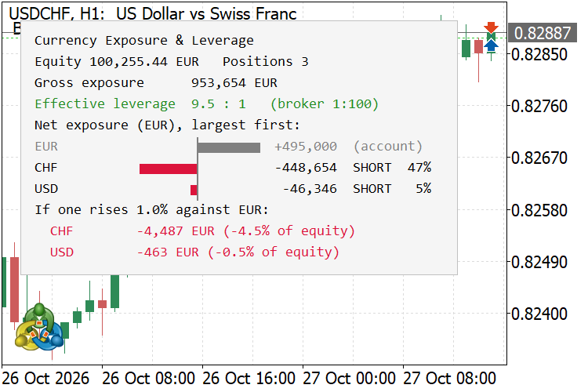
Task: Click the gray EUR exposure bar
Action: point(229,147)
